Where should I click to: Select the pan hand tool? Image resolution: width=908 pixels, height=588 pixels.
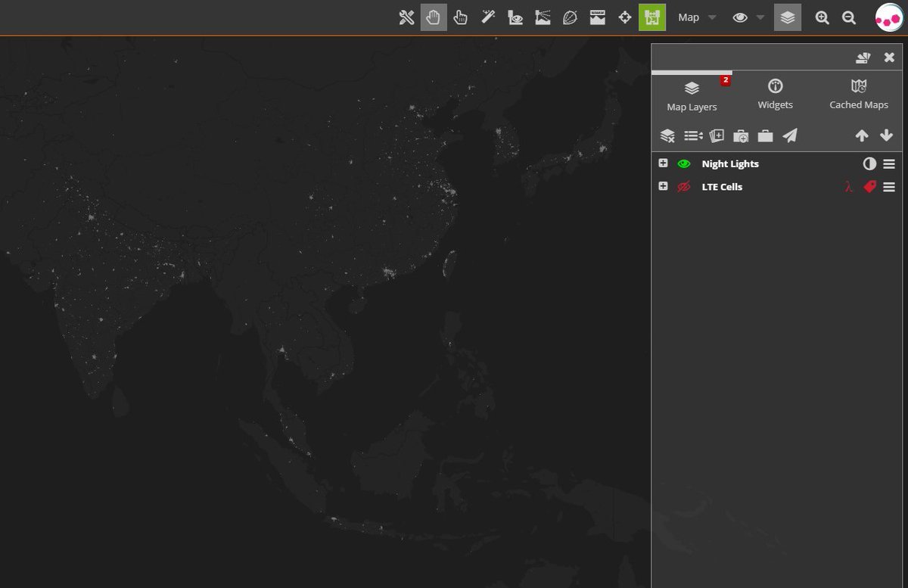pyautogui.click(x=434, y=17)
